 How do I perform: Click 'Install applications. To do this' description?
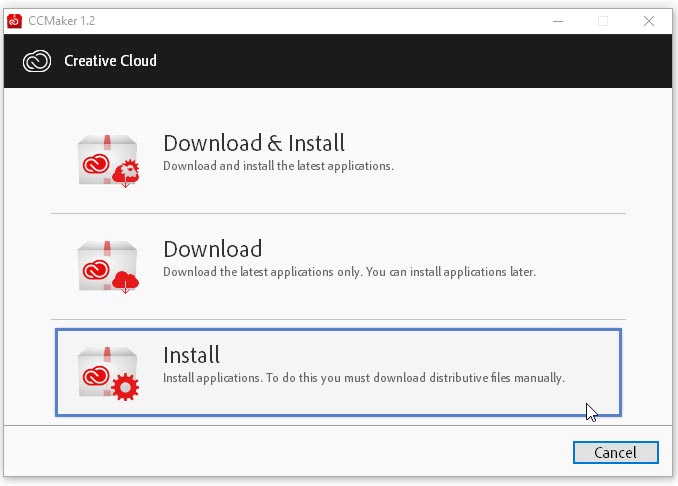tap(364, 378)
